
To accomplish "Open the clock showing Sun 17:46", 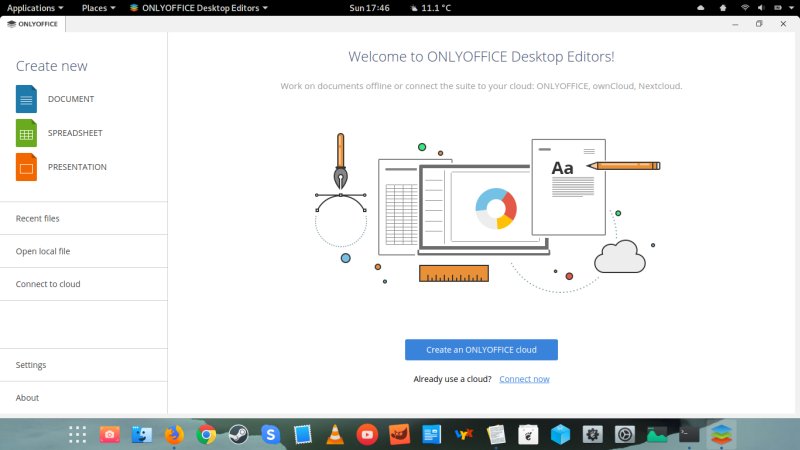I will tap(369, 8).
